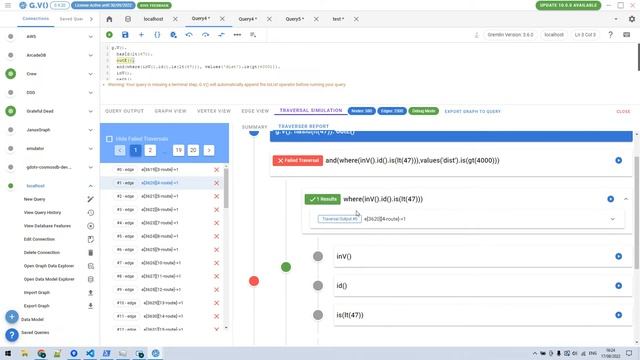Collapse the where(inV().id()...) step panel
This screenshot has width=640, height=360.
(626, 199)
